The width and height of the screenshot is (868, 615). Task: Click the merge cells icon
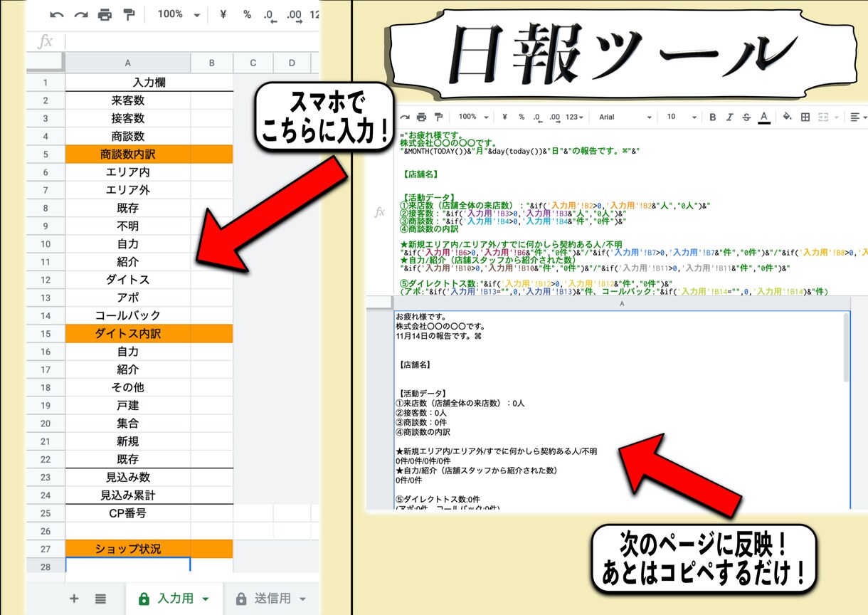point(823,117)
